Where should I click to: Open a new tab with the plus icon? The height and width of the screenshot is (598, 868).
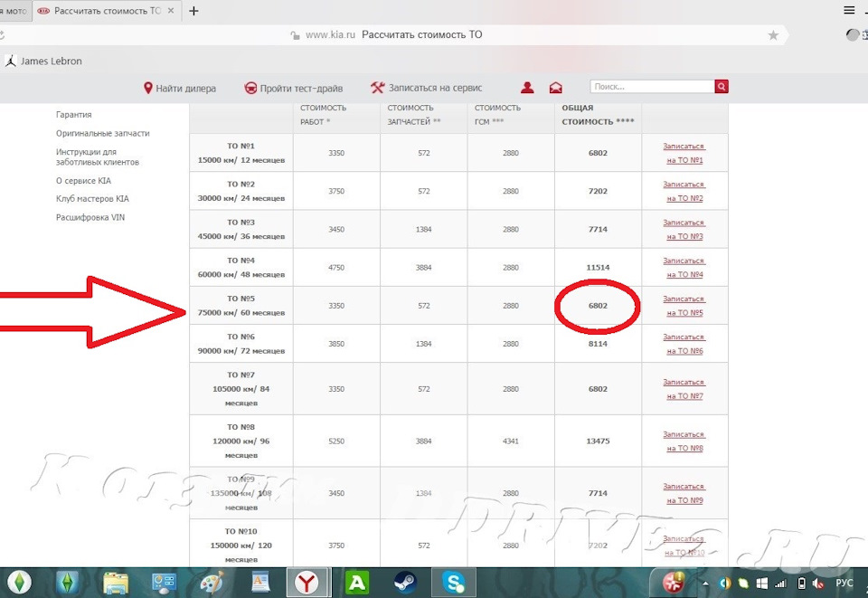click(x=193, y=11)
